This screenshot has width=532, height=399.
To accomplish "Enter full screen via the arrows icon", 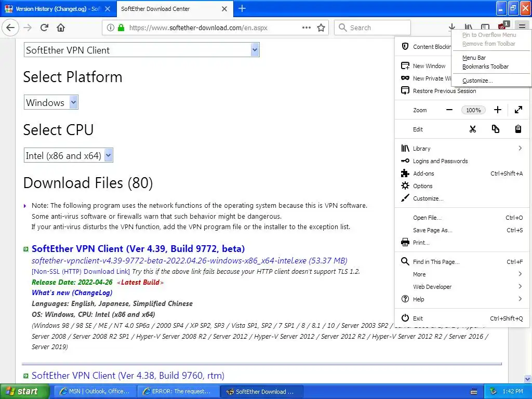I will pos(518,110).
